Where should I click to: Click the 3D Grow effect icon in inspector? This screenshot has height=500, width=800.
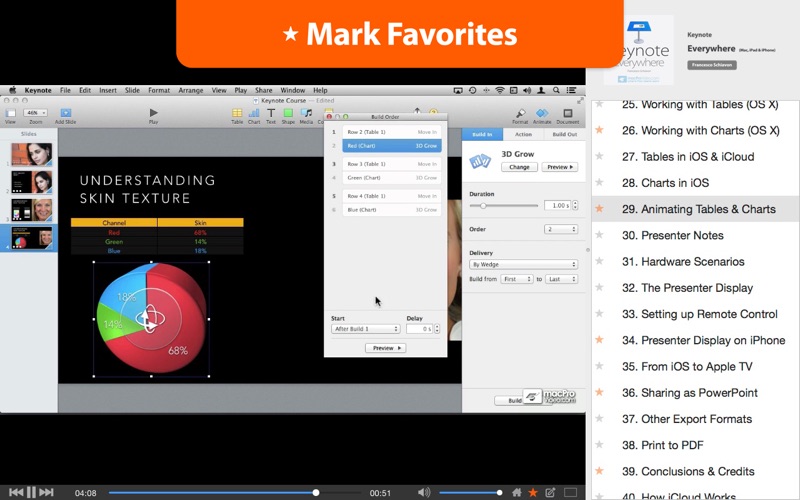(480, 161)
